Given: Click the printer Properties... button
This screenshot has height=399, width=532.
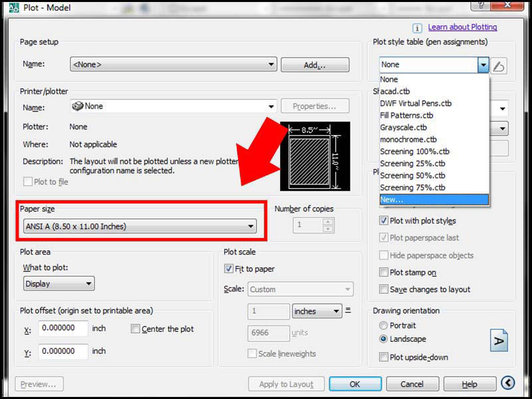Looking at the screenshot, I should pos(315,106).
